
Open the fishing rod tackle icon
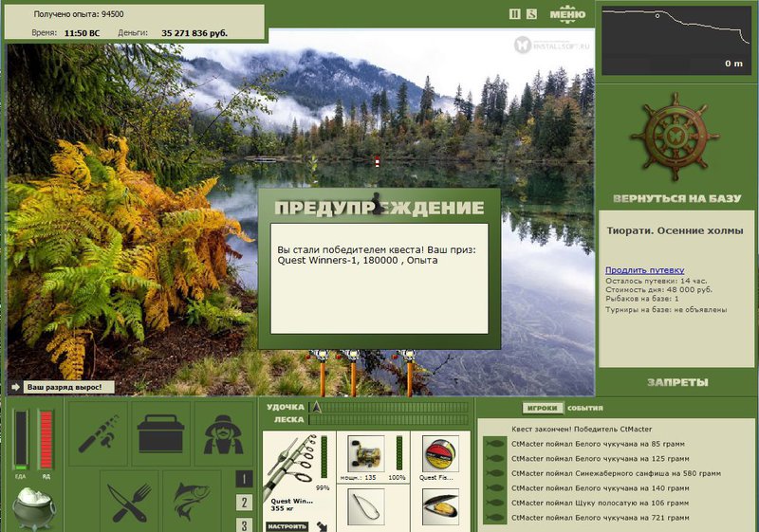[99, 432]
